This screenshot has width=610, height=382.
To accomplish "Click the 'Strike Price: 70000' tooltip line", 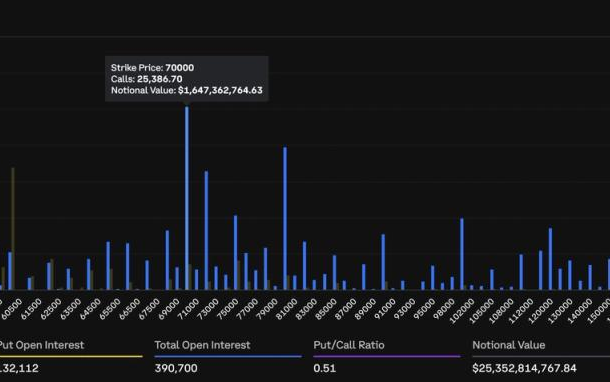I will [x=152, y=68].
